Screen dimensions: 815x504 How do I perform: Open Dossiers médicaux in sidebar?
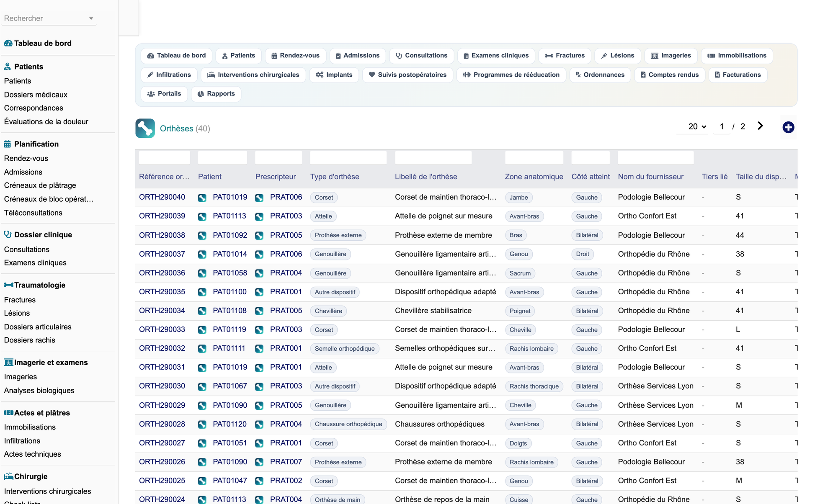coord(36,95)
